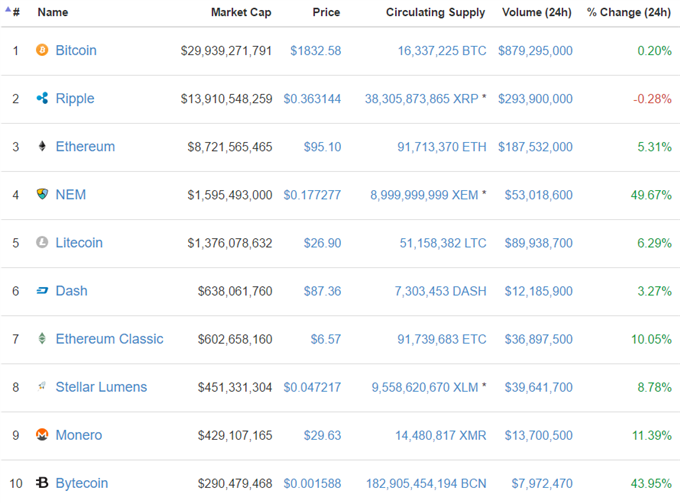Click Ethereum volume $187,532,000
The image size is (680, 503).
(535, 147)
